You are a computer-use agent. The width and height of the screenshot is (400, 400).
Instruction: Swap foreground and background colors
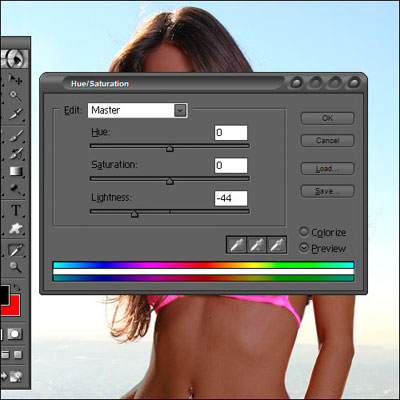point(17,288)
